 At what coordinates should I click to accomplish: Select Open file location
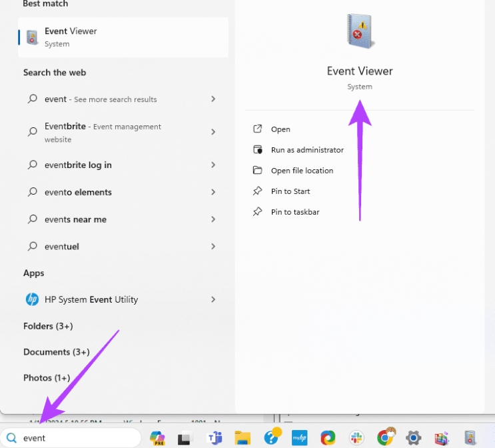coord(302,171)
